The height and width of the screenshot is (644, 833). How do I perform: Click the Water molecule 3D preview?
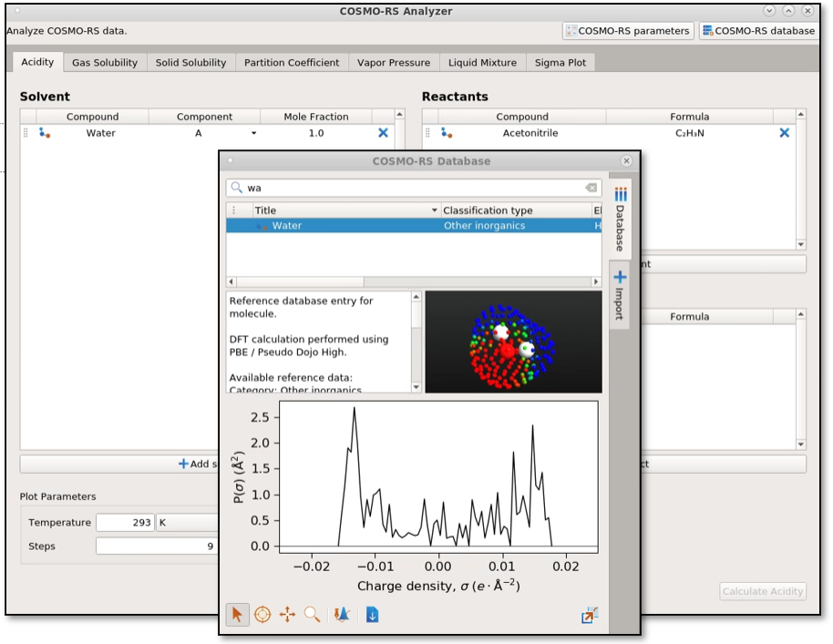[x=513, y=342]
